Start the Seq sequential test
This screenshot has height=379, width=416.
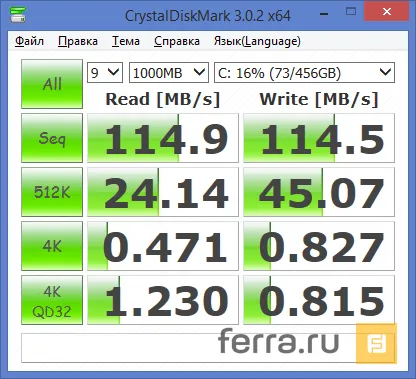(x=52, y=138)
